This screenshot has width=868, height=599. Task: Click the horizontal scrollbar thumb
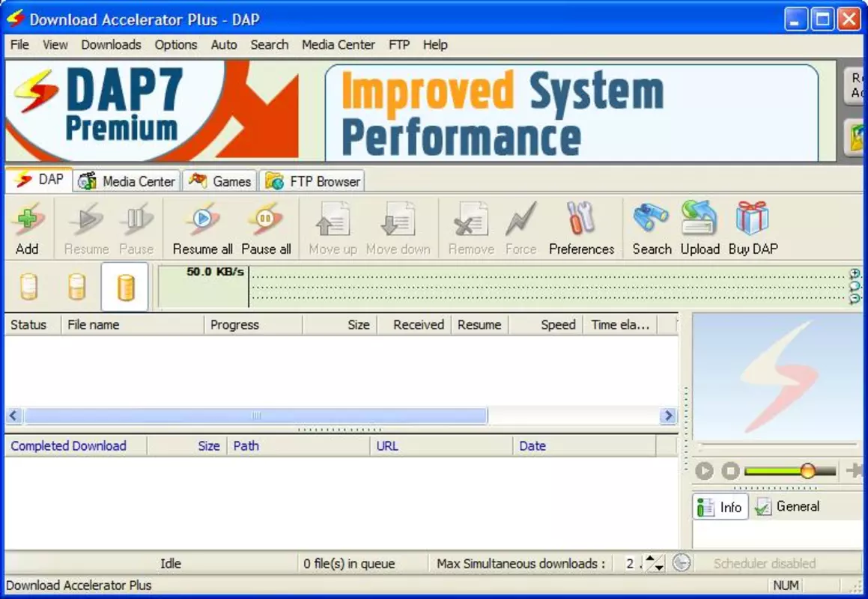pos(255,416)
